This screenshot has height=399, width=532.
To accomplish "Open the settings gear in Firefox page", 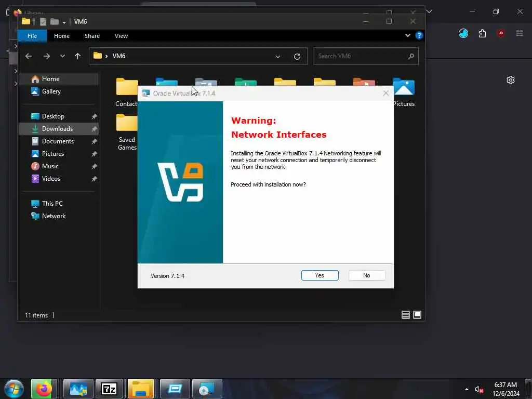I will point(510,80).
